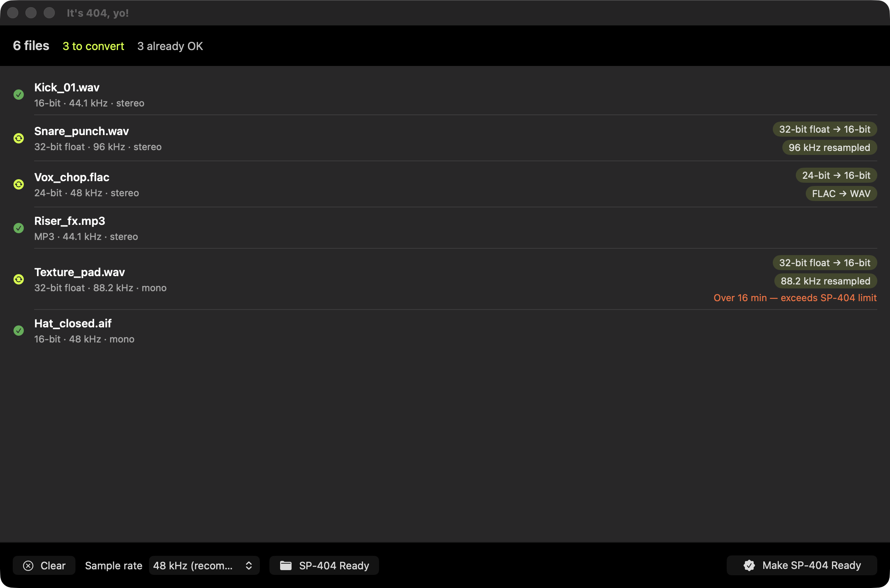Click the '32-bit float · 88.2 kHz · mono' details

101,288
